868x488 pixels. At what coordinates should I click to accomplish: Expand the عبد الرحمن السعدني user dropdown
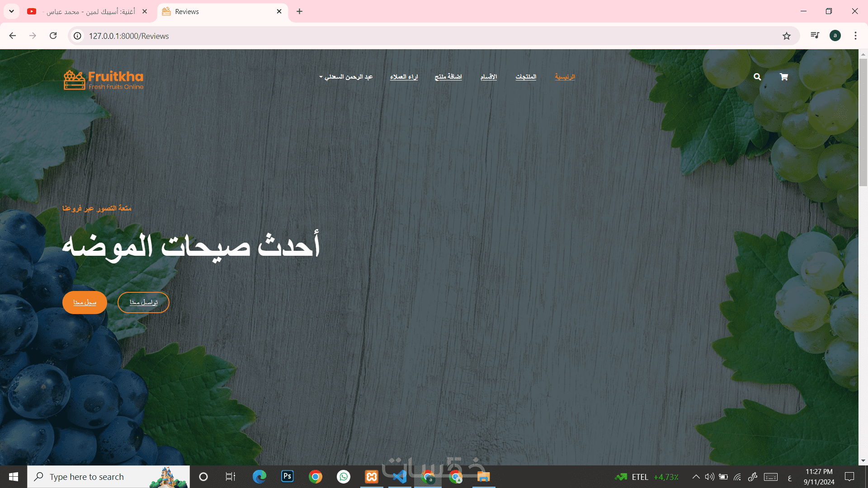[346, 77]
